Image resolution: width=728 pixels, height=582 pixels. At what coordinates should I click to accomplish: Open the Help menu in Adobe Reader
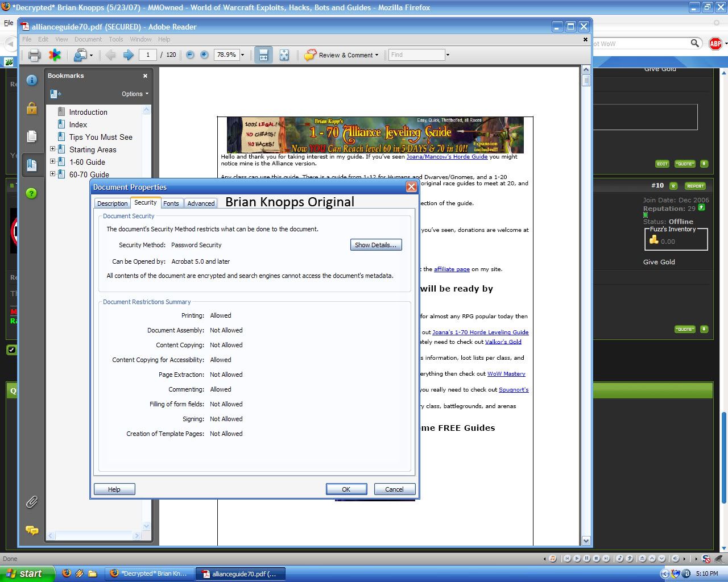(x=164, y=39)
